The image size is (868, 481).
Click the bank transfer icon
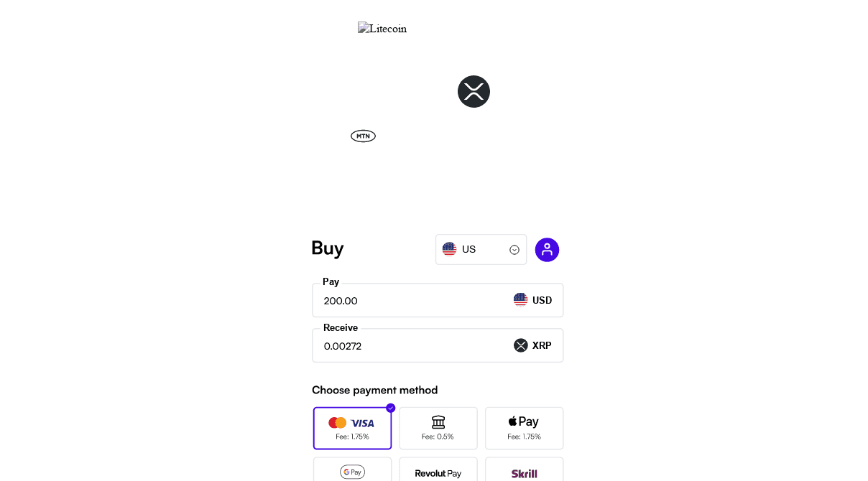[438, 422]
